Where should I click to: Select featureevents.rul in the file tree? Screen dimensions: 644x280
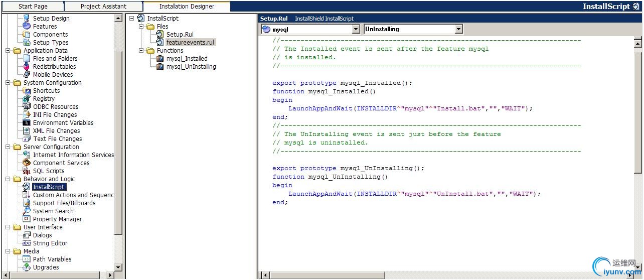(x=190, y=43)
